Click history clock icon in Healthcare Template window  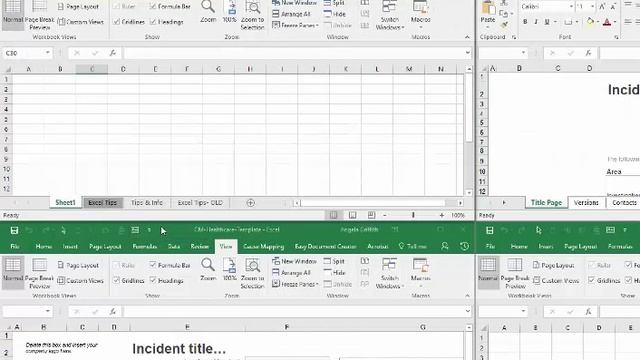(464, 246)
